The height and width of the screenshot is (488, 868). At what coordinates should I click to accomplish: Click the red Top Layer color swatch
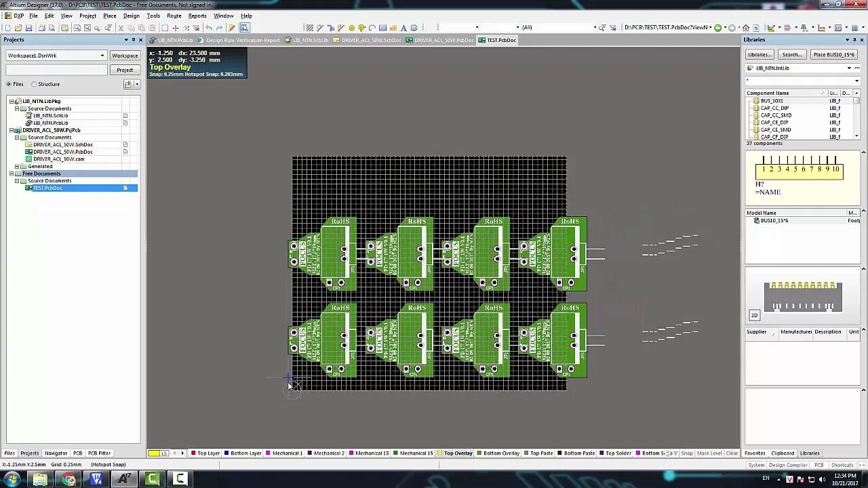click(193, 453)
